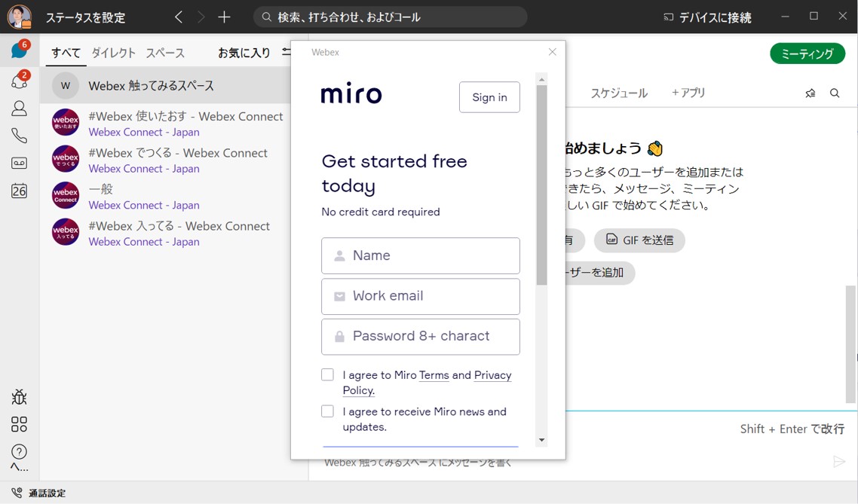
Task: Open the ステータスを設定 status dropdown
Action: coord(84,16)
